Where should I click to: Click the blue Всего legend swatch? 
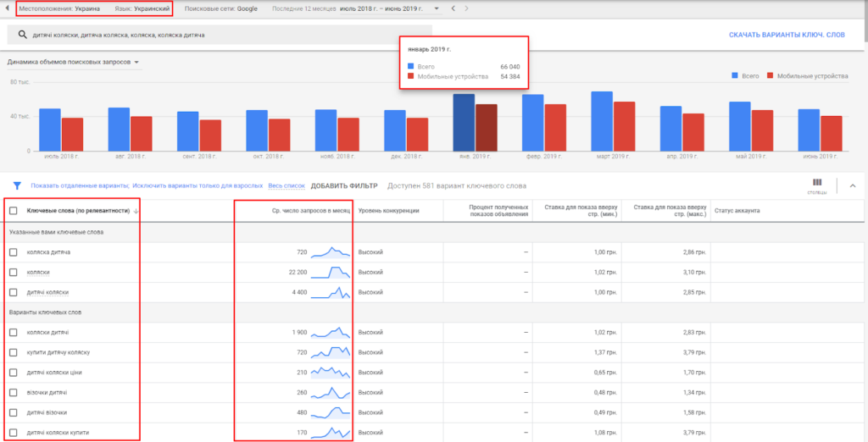click(x=735, y=76)
